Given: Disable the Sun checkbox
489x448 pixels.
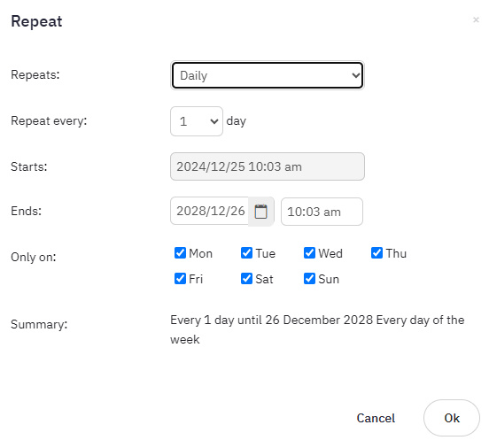Looking at the screenshot, I should pyautogui.click(x=309, y=278).
